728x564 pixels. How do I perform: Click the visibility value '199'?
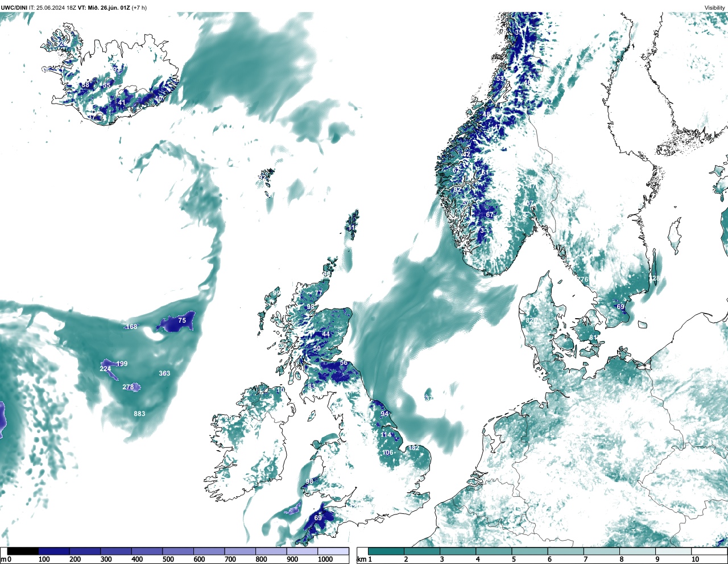[122, 364]
